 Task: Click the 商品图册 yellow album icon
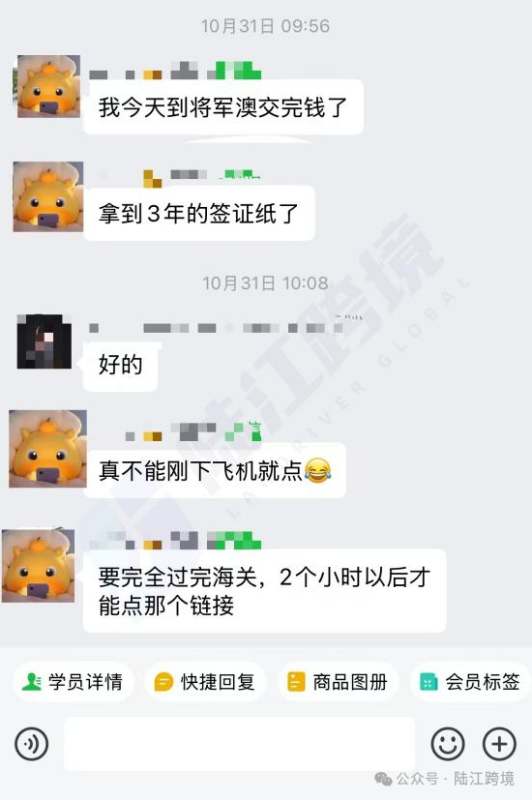coord(296,682)
